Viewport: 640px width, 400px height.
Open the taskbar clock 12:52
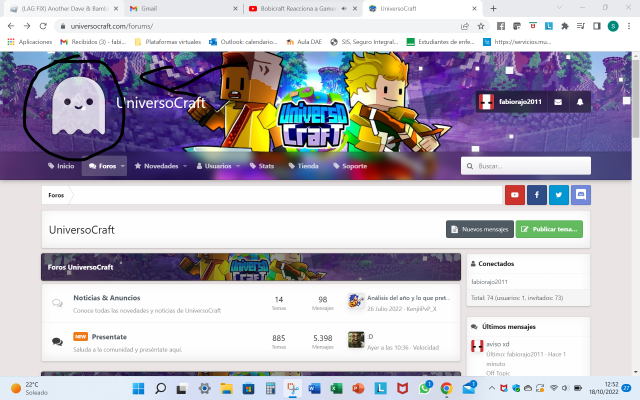[x=604, y=388]
